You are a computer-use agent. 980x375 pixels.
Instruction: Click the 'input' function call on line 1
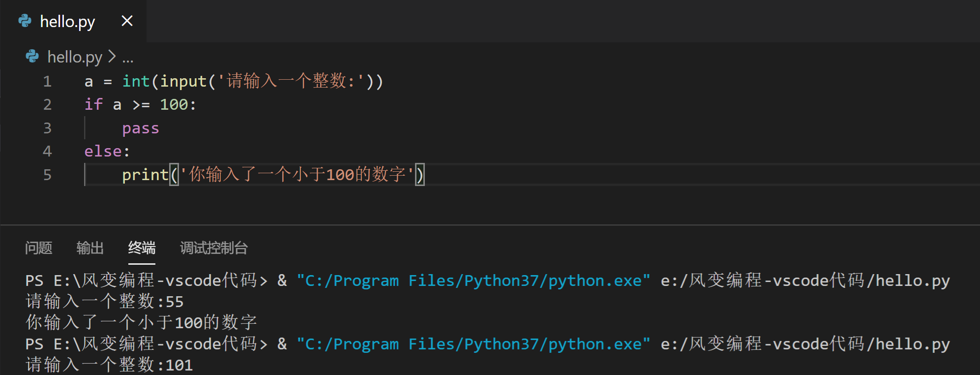(x=183, y=81)
